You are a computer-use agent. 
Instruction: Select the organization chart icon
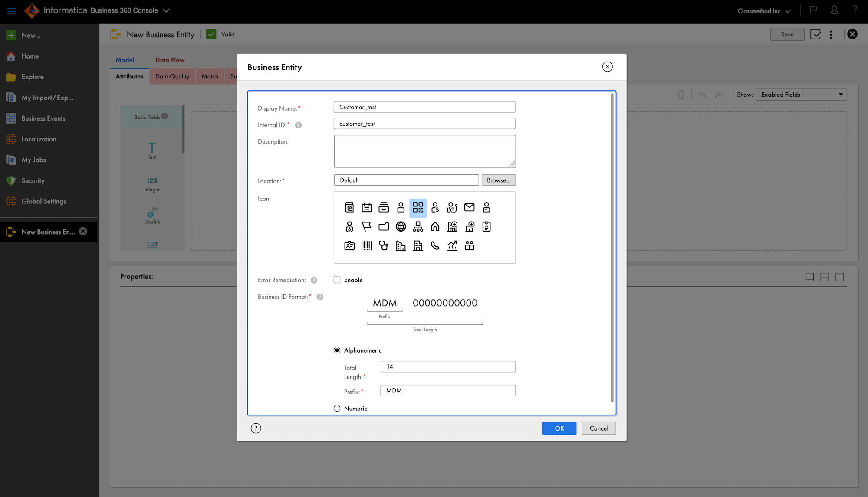coord(418,226)
